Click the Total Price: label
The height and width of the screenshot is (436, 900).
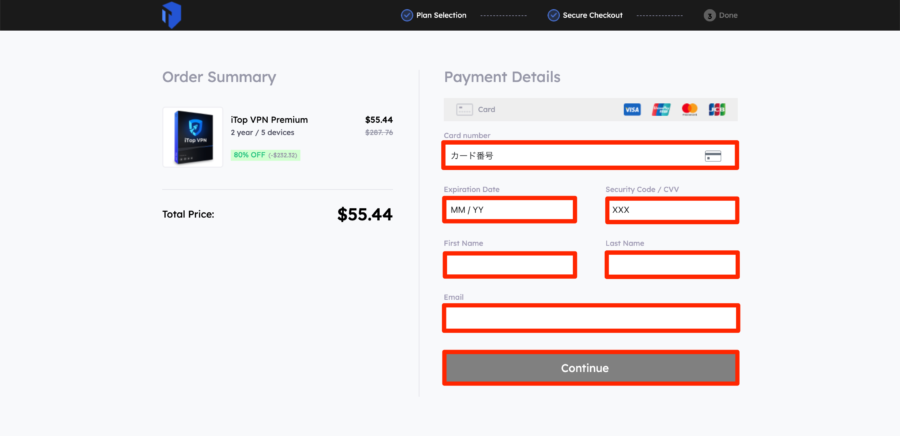188,215
